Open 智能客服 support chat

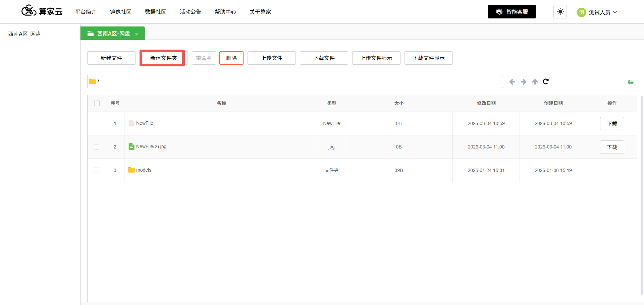pos(512,12)
